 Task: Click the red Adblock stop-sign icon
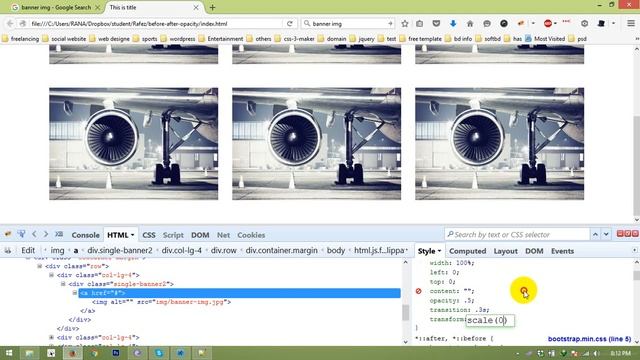click(548, 24)
